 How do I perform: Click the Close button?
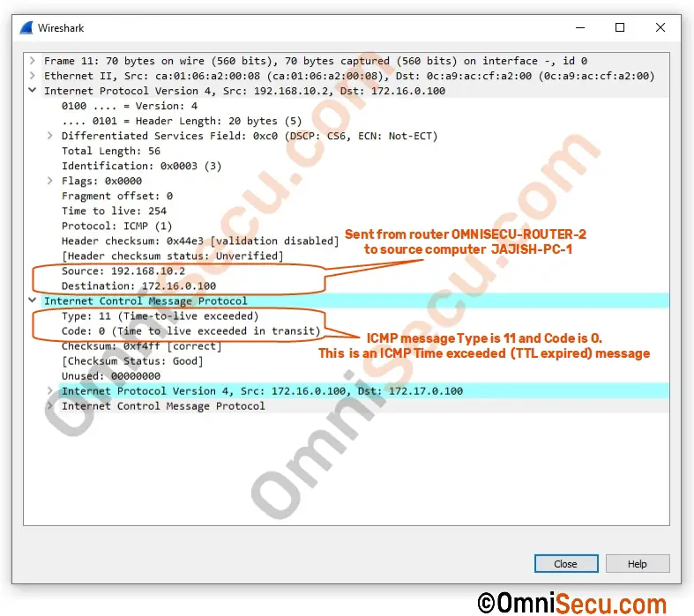point(566,563)
